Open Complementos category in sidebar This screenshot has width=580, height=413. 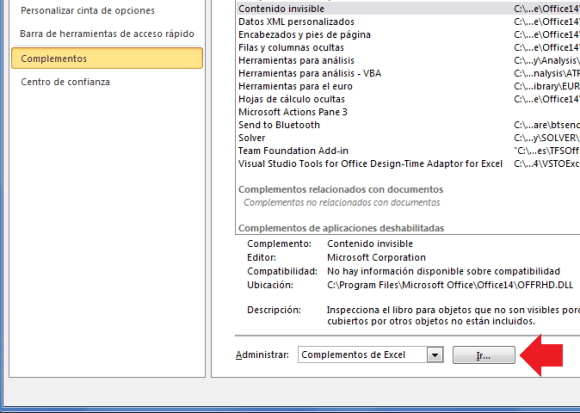pyautogui.click(x=107, y=58)
